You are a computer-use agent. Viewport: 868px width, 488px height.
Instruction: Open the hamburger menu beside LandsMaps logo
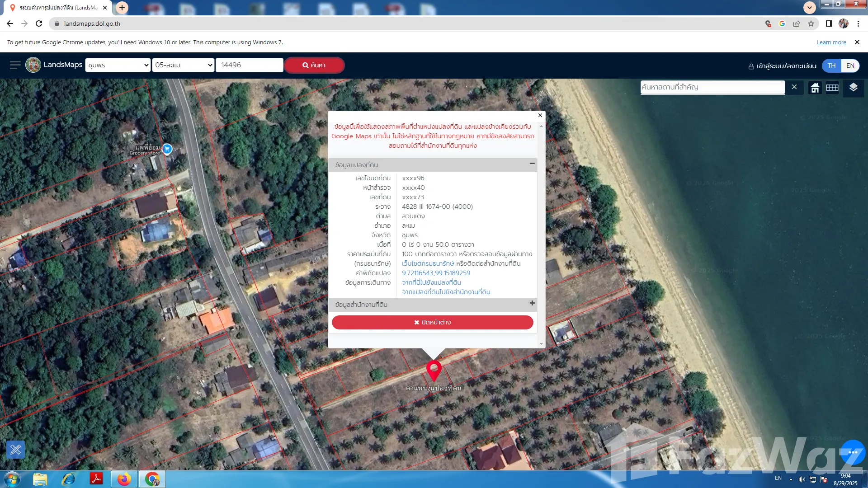[15, 65]
